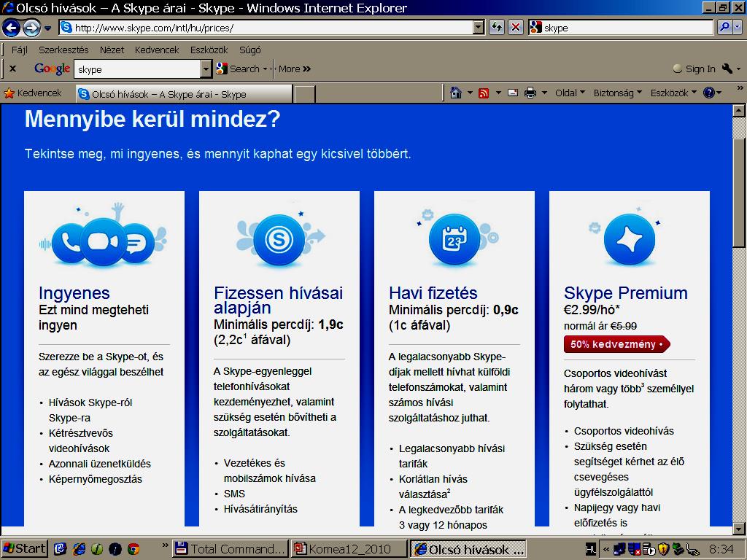
Task: Click the page scrollbar up arrow
Action: (739, 111)
